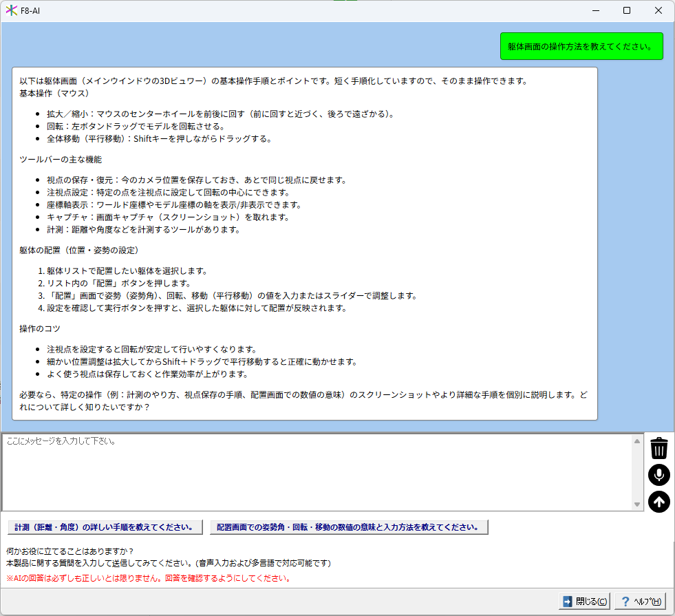This screenshot has height=616, width=675.
Task: Click the line 拡大／縮小：マウスのセンターホイール
Action: 222,114
